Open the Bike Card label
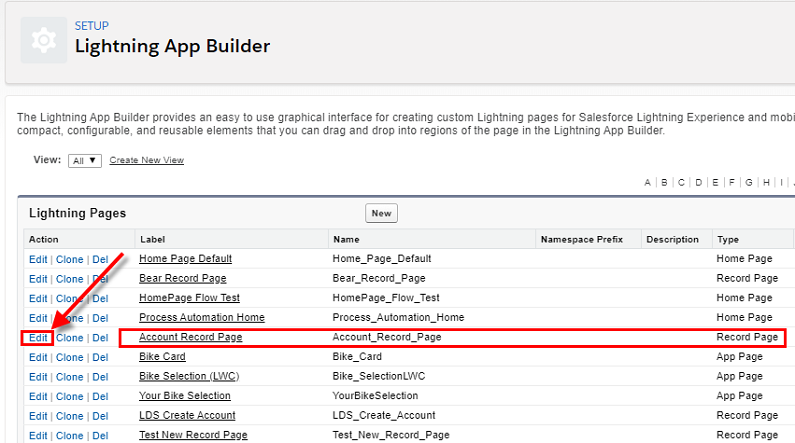This screenshot has width=795, height=443. [x=162, y=357]
